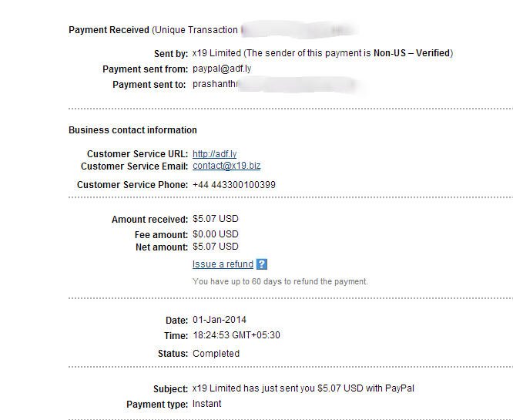Click the refund help question mark icon
The image size is (513, 420).
262,264
